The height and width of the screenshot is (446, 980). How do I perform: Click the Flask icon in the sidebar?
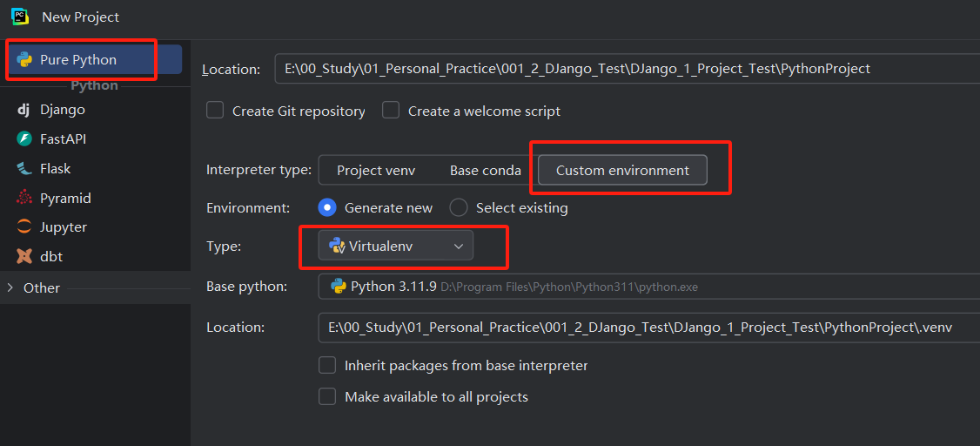(24, 168)
